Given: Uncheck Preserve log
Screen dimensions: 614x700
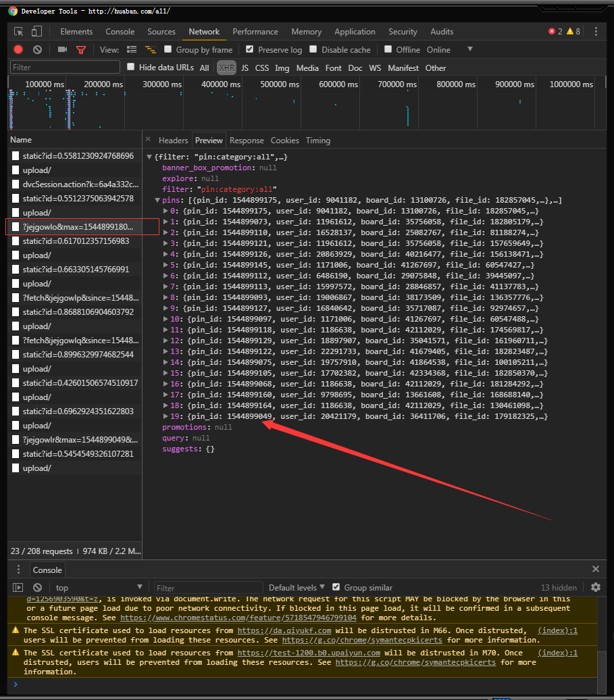Looking at the screenshot, I should (x=250, y=49).
